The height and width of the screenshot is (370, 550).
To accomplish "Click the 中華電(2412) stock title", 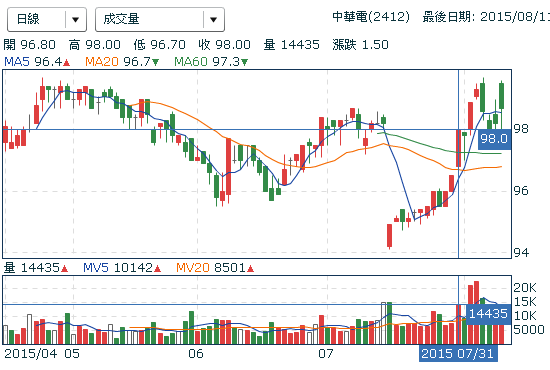I will click(x=371, y=17).
